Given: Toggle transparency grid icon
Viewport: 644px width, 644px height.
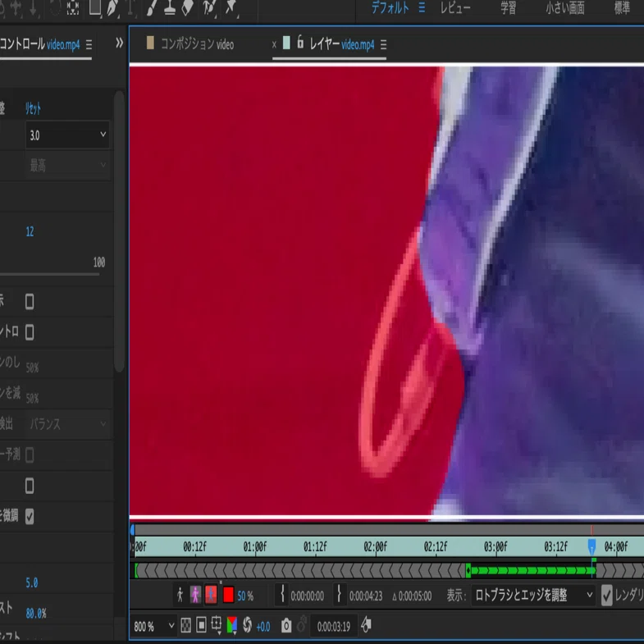Looking at the screenshot, I should (x=185, y=625).
